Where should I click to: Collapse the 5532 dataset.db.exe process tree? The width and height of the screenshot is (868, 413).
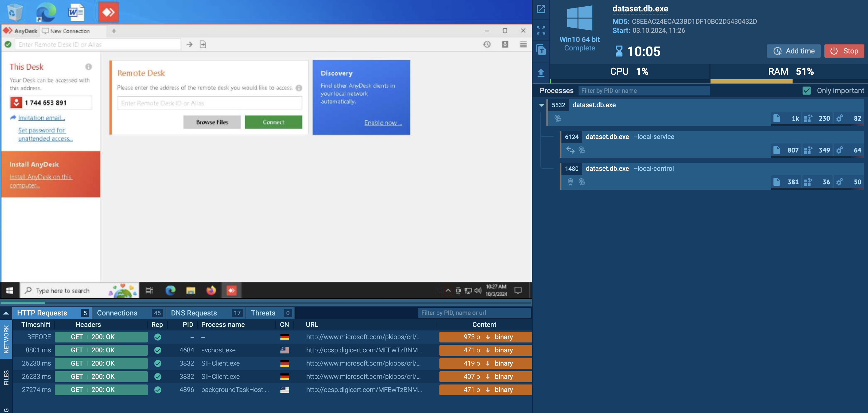coord(542,105)
